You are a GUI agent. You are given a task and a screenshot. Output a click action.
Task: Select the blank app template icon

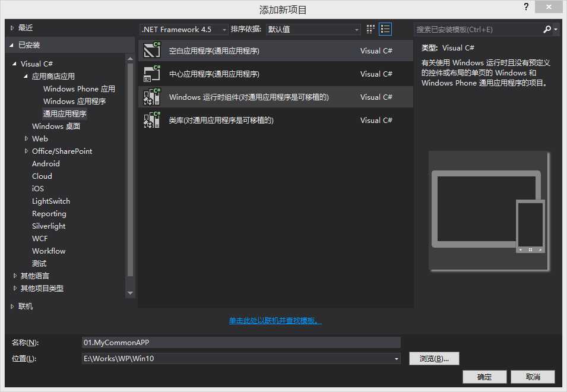tap(152, 50)
